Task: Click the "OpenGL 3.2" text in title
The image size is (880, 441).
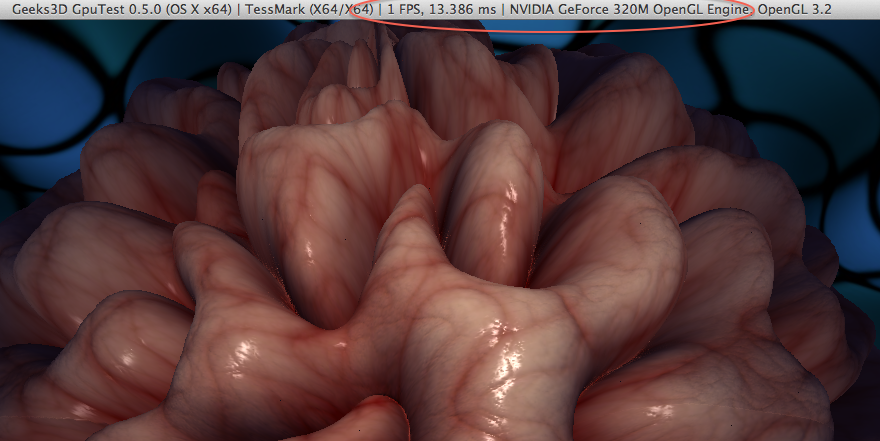Action: click(795, 10)
